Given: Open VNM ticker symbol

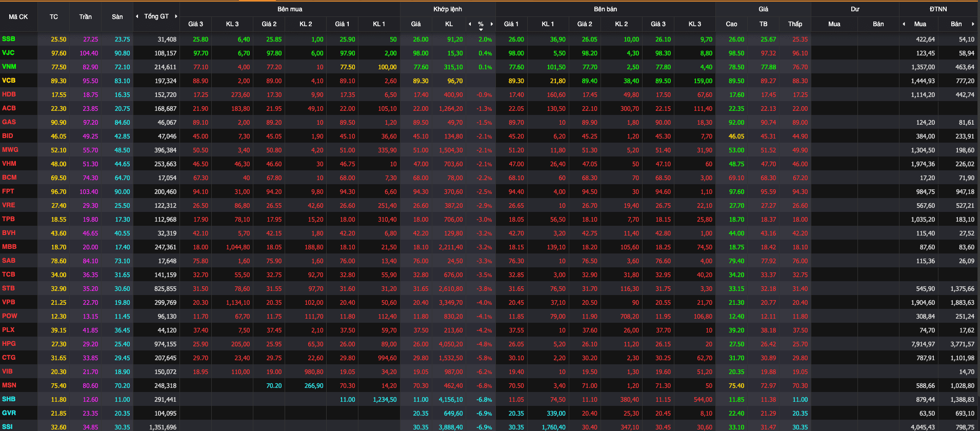Looking at the screenshot, I should pos(9,67).
